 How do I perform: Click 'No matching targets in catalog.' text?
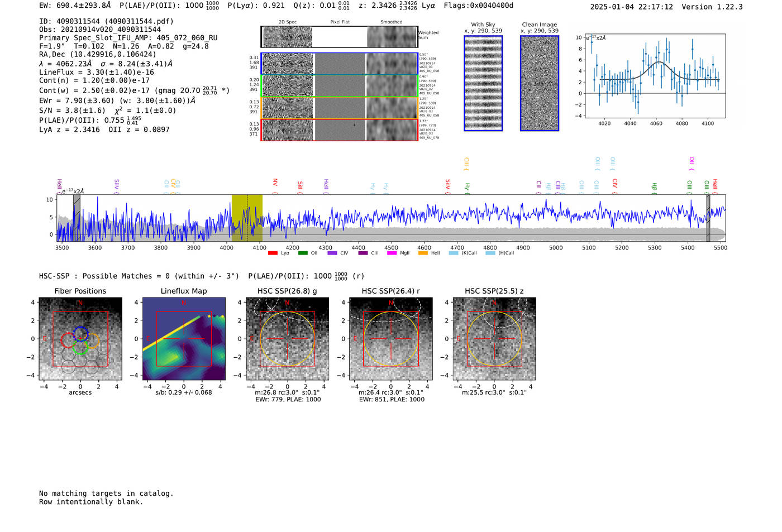pyautogui.click(x=106, y=493)
